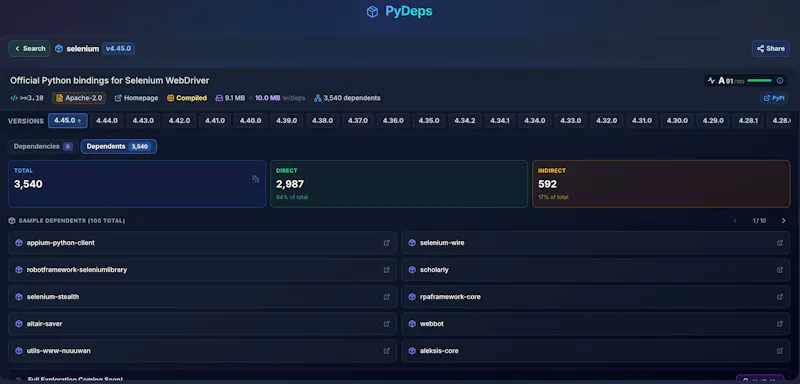Image resolution: width=800 pixels, height=384 pixels.
Task: Open robotframework-seleniumlibrary external link icon
Action: tap(387, 270)
